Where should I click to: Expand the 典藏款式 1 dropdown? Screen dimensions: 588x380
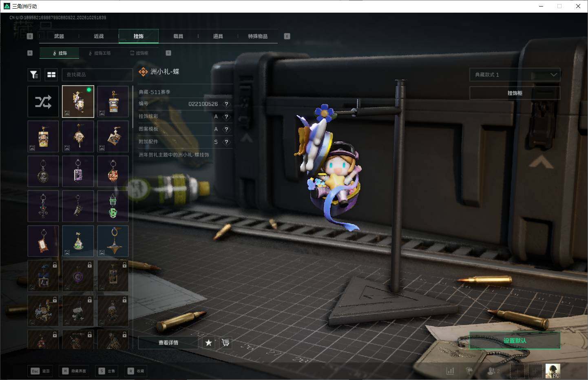515,75
